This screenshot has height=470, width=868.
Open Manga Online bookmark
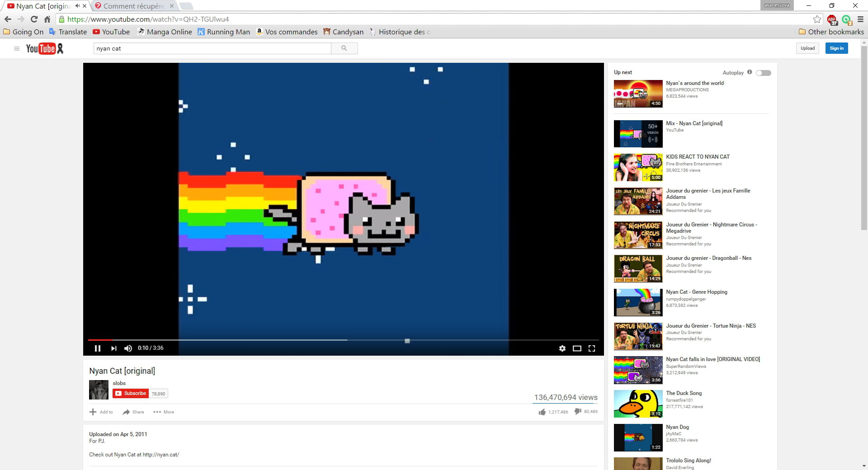click(165, 32)
